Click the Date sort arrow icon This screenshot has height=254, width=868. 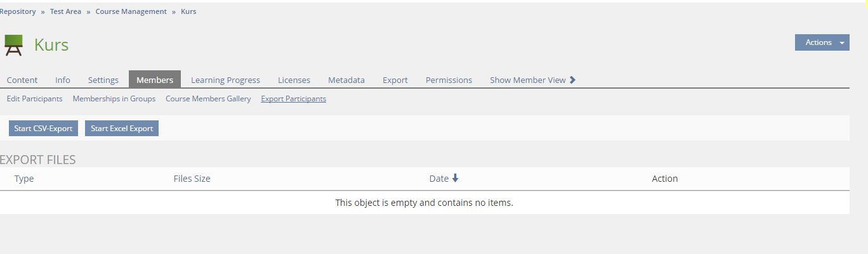455,179
